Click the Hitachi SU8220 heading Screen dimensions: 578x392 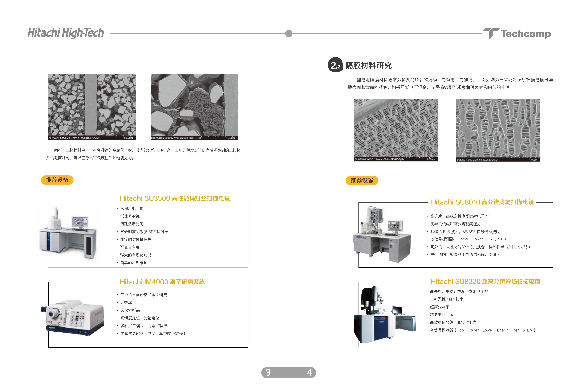tap(485, 281)
